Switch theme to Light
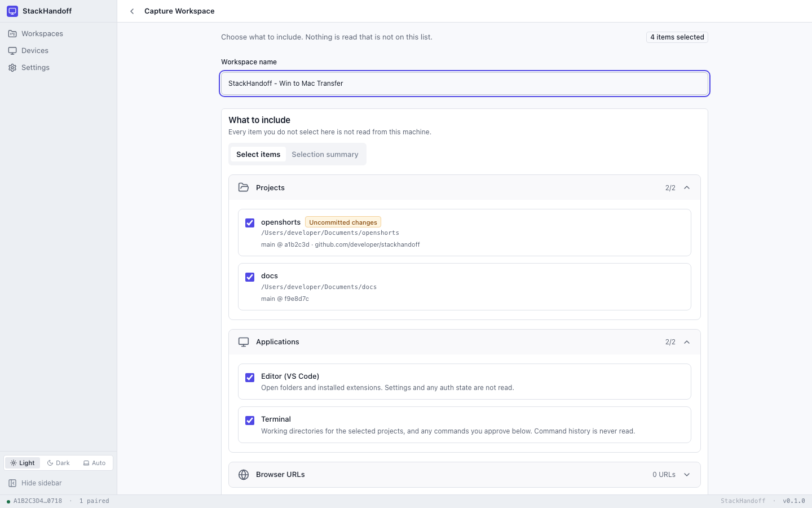The image size is (812, 508). tap(23, 463)
